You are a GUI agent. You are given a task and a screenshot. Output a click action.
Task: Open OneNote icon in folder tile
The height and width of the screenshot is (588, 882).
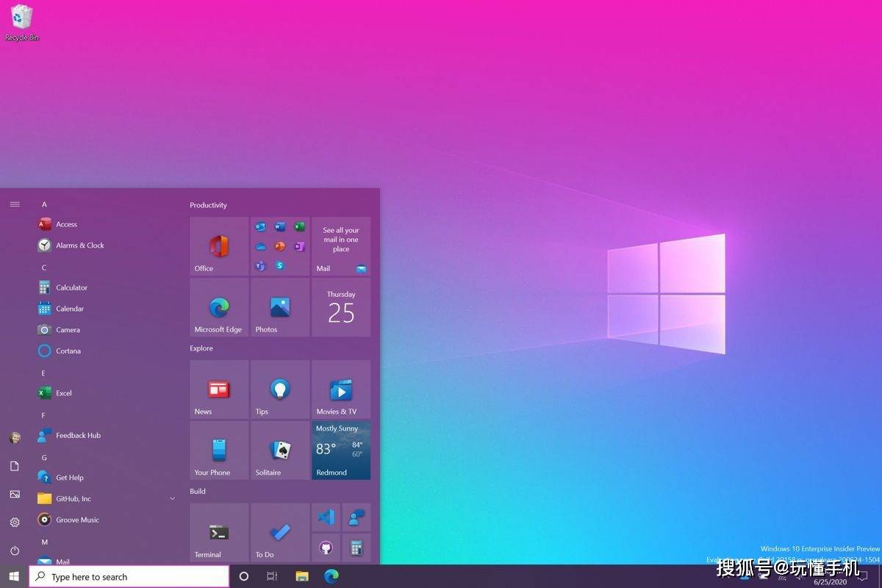[299, 246]
